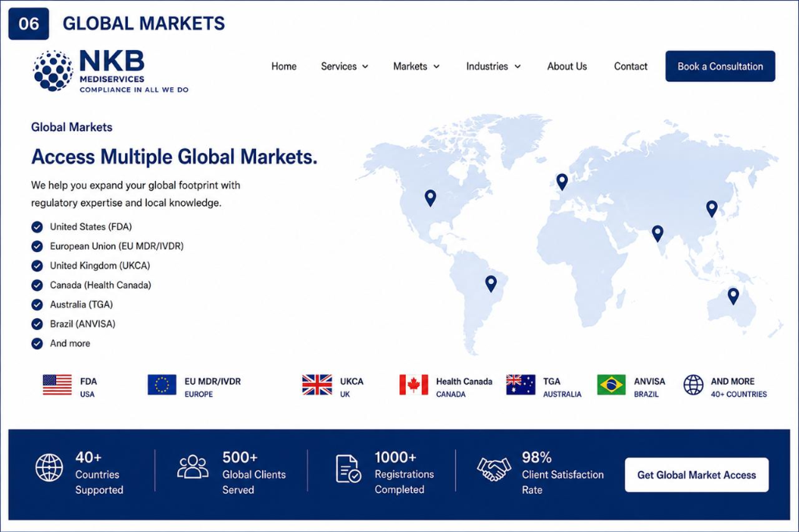Click the Brazil (ANVISA) list text
Screen dimensions: 799x532
(83, 324)
